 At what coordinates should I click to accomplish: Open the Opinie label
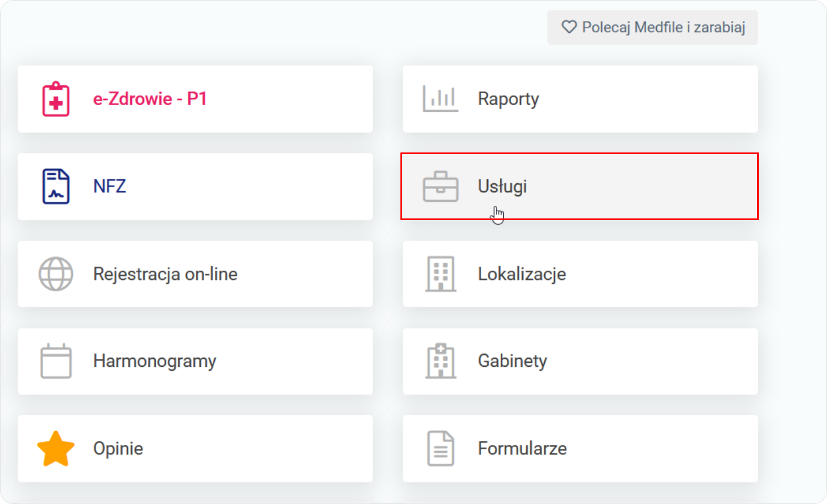pyautogui.click(x=118, y=449)
